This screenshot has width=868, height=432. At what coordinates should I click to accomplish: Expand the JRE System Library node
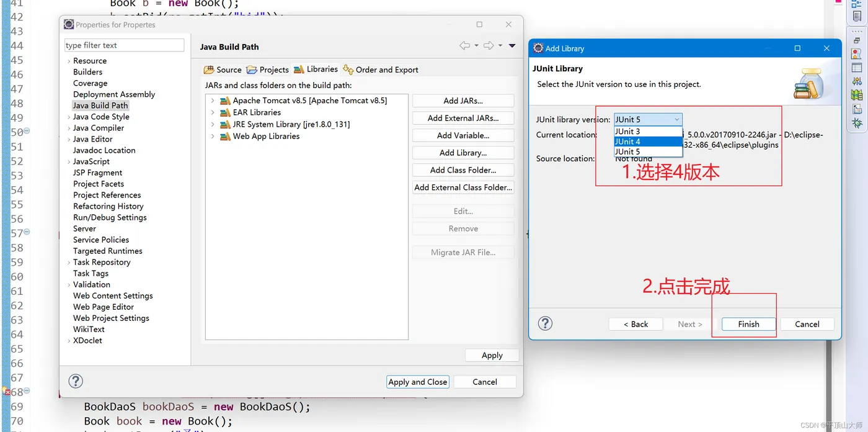213,124
